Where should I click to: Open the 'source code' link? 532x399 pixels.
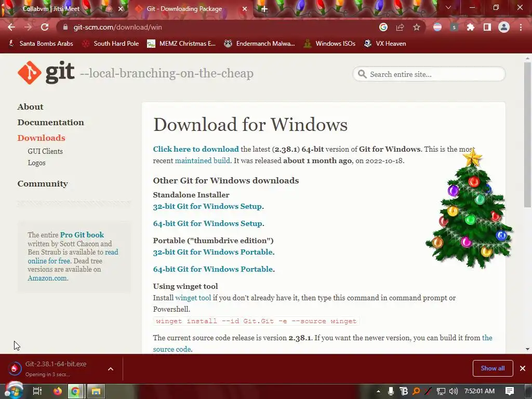171,349
